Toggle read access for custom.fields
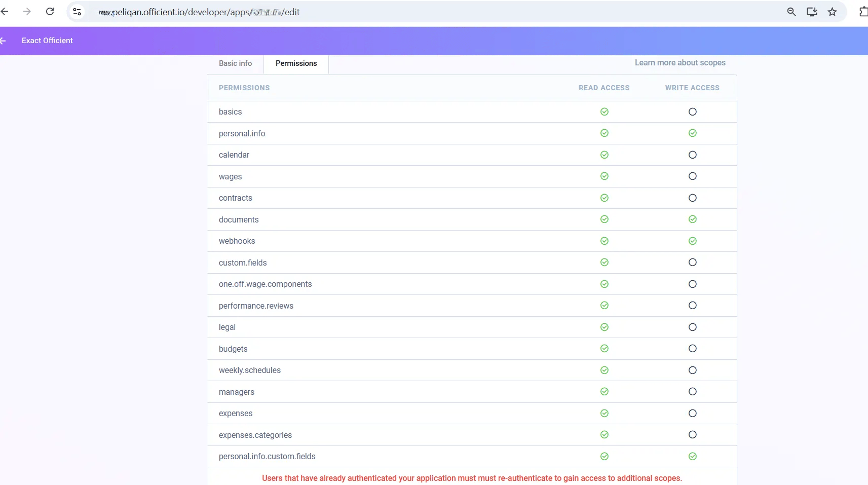 (604, 263)
